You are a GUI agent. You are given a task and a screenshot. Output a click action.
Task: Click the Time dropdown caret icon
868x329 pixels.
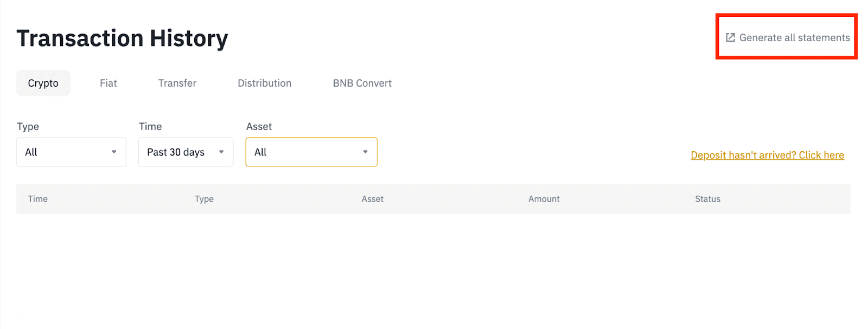coord(221,152)
